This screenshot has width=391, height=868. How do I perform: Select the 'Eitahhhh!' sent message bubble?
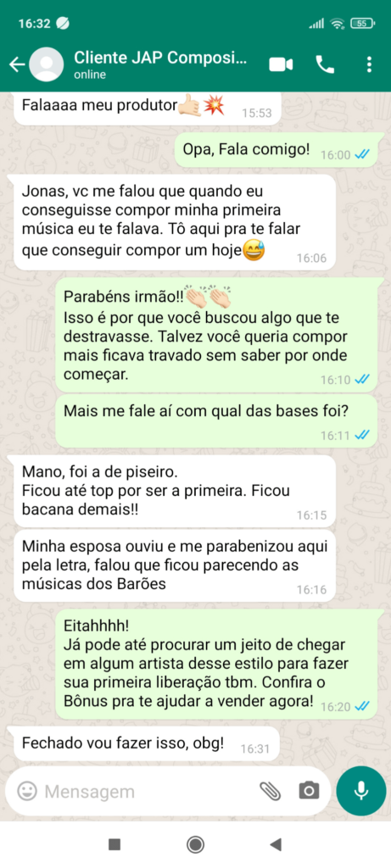[x=216, y=665]
